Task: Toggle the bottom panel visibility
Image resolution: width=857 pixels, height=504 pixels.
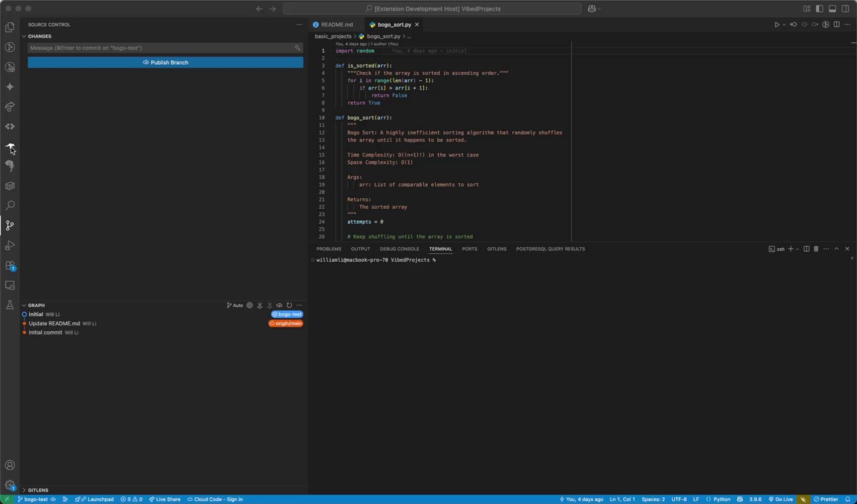Action: tap(832, 9)
